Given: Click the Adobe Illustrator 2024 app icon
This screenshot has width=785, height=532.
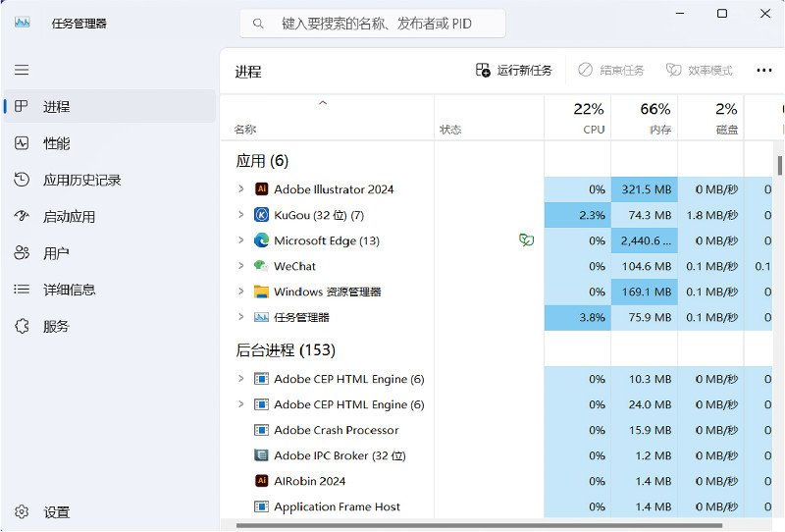Looking at the screenshot, I should coord(261,189).
